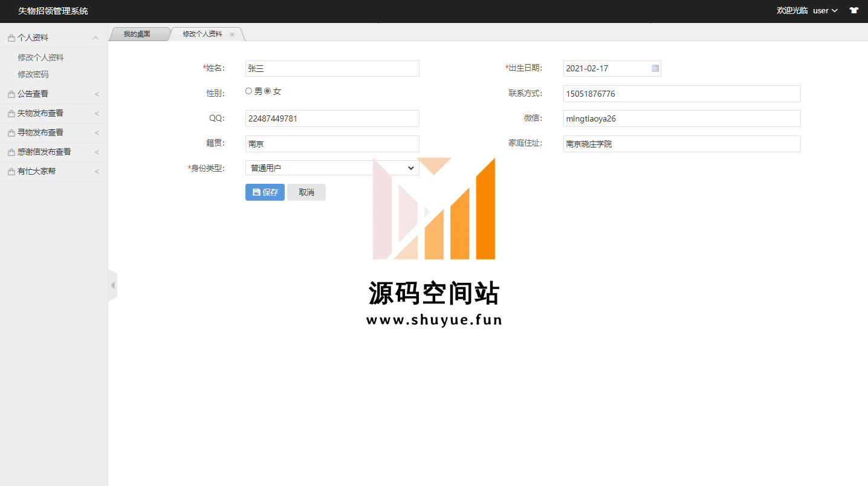Collapse the sidebar with the arrow handle
Screen dimensions: 868x486
point(113,285)
